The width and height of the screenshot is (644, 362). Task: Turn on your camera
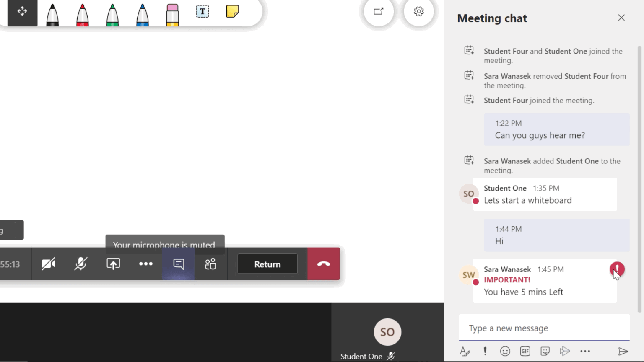(49, 264)
